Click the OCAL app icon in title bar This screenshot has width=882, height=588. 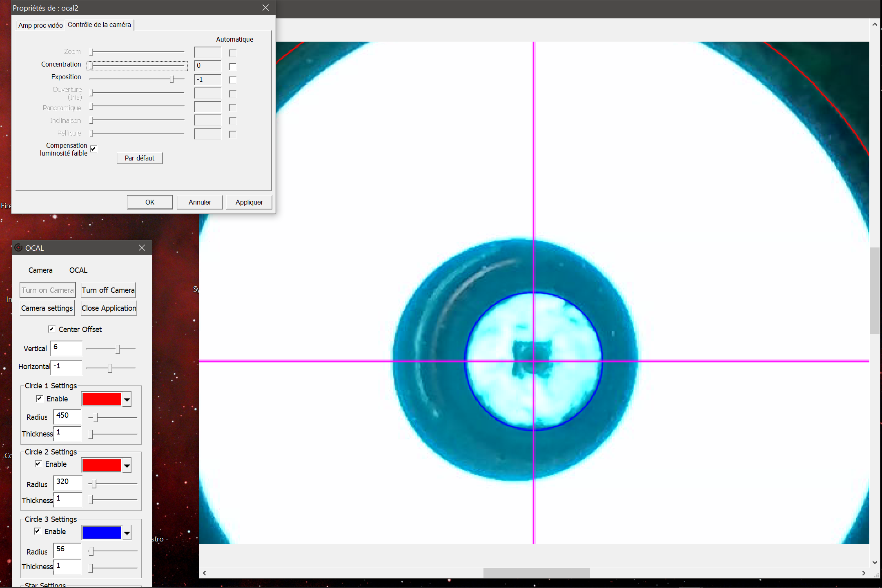[18, 248]
